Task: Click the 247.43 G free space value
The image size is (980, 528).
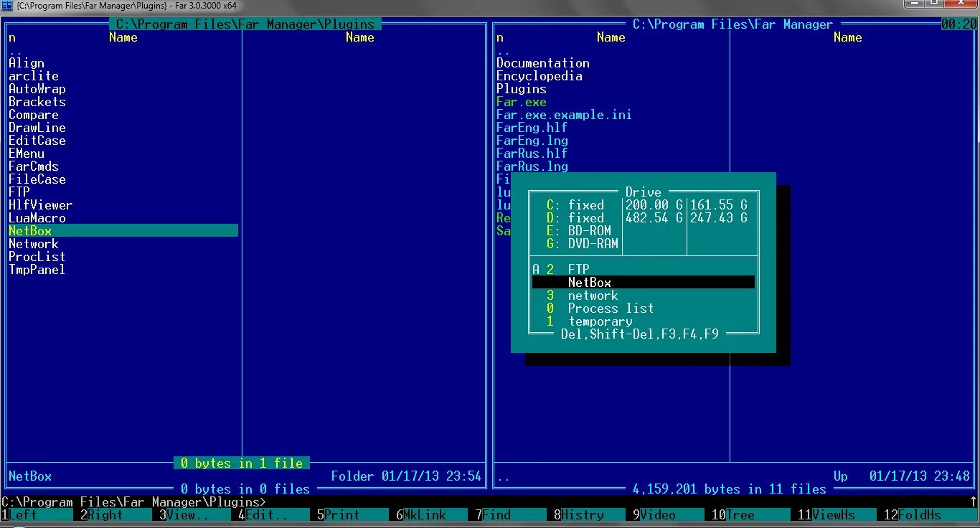Action: tap(719, 218)
